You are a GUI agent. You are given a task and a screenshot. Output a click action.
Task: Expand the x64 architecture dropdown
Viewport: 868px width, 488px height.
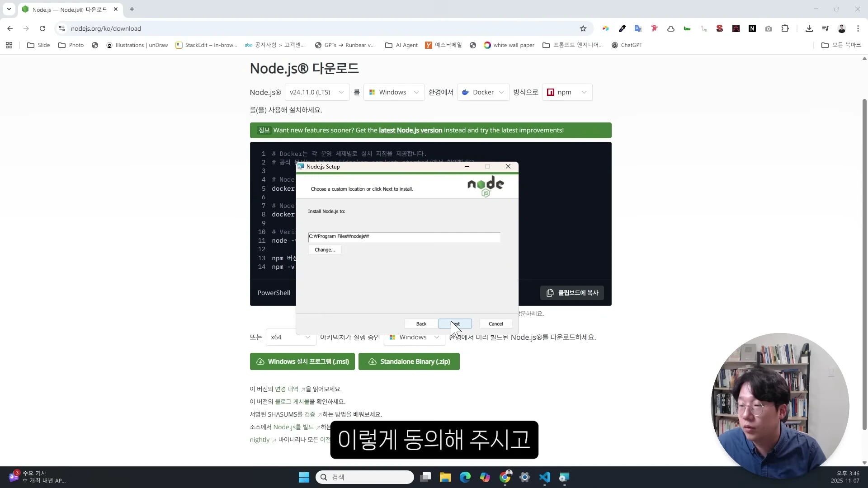click(291, 337)
